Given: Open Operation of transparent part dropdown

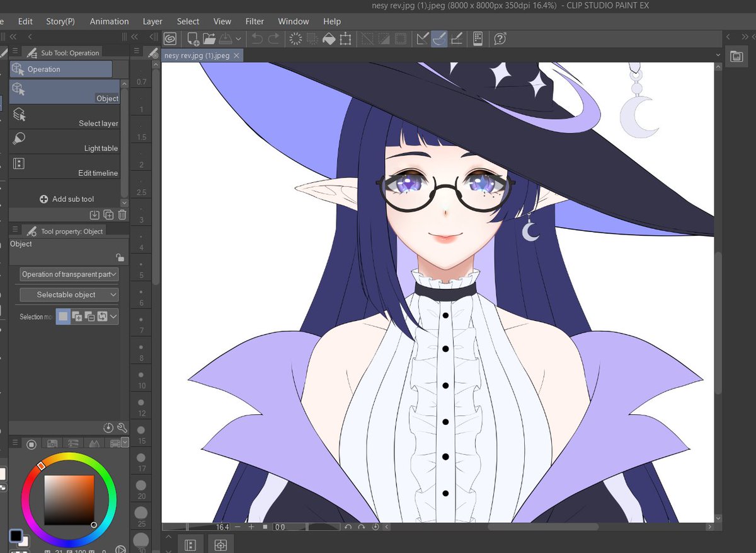Looking at the screenshot, I should (x=69, y=274).
